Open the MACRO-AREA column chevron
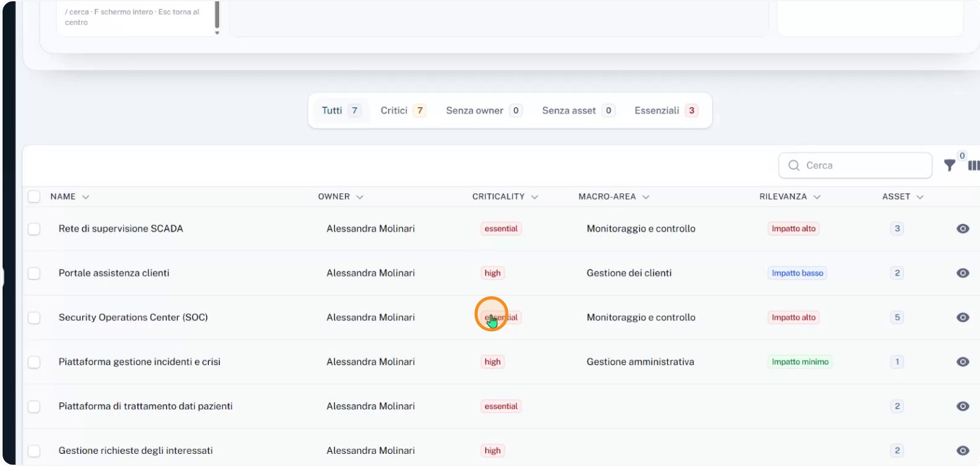The width and height of the screenshot is (980, 466). (x=646, y=197)
